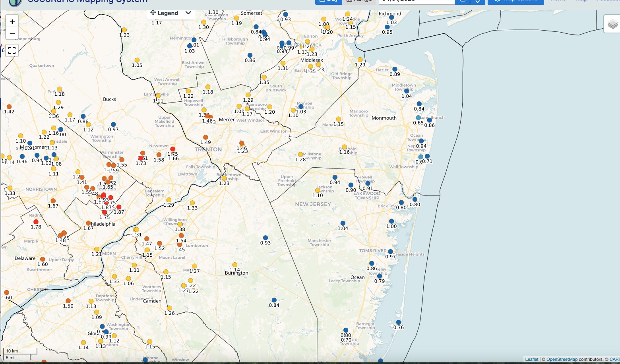Click the 1.54 orange marker
The image size is (620, 364).
[x=181, y=236]
